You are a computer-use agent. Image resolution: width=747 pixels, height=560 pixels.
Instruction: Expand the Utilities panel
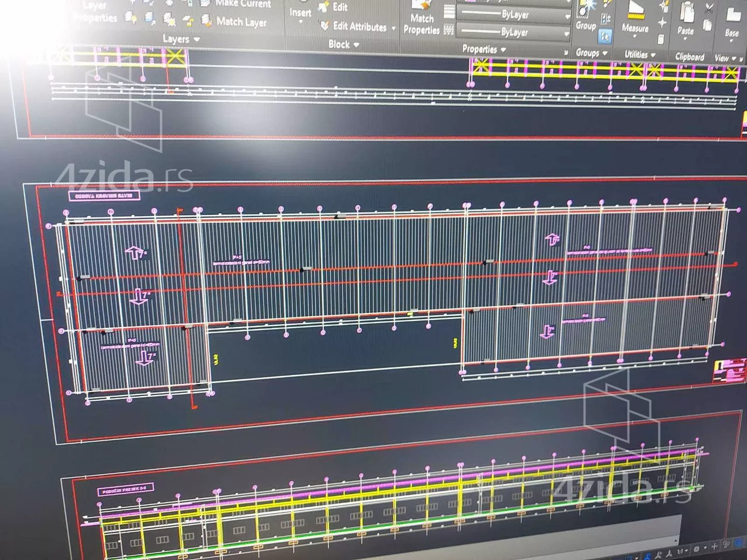(x=640, y=54)
